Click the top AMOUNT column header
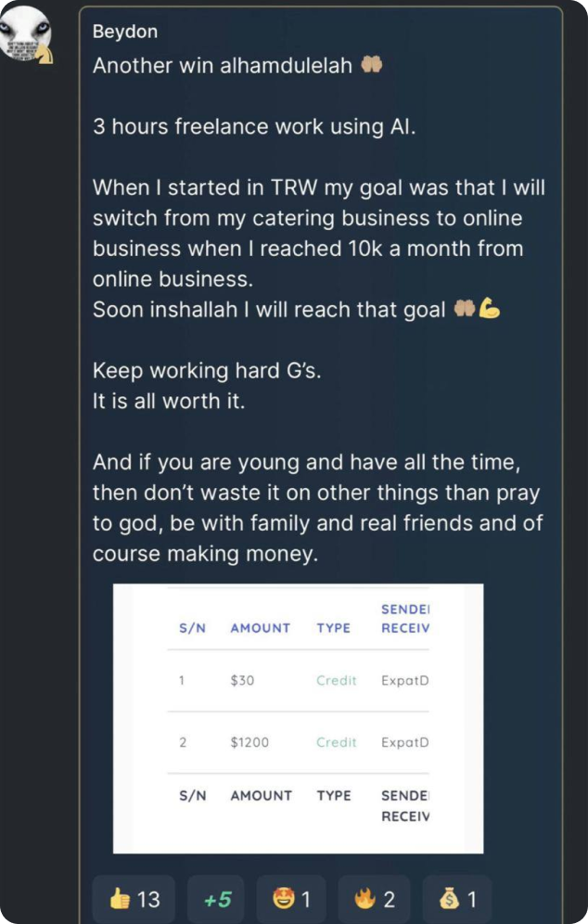The height and width of the screenshot is (924, 588). coord(261,628)
